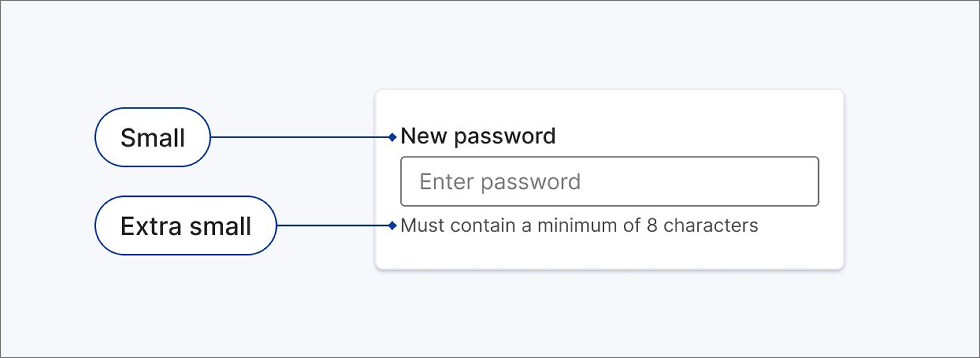Click the diamond marker beside New password
This screenshot has width=980, height=358.
click(393, 137)
